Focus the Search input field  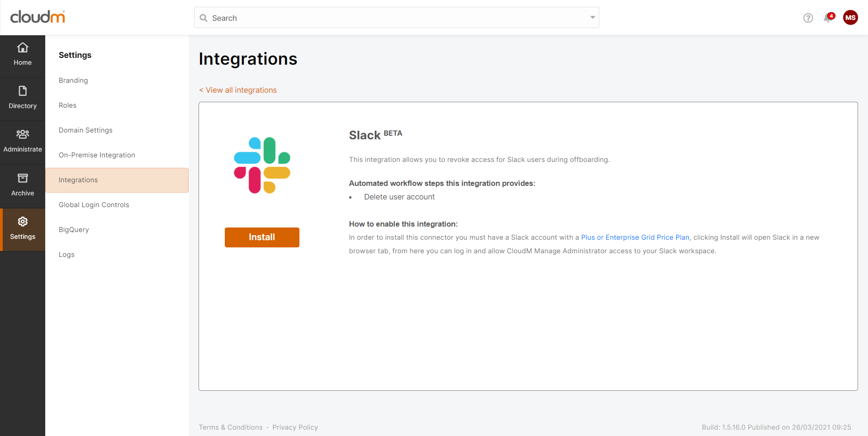click(397, 18)
